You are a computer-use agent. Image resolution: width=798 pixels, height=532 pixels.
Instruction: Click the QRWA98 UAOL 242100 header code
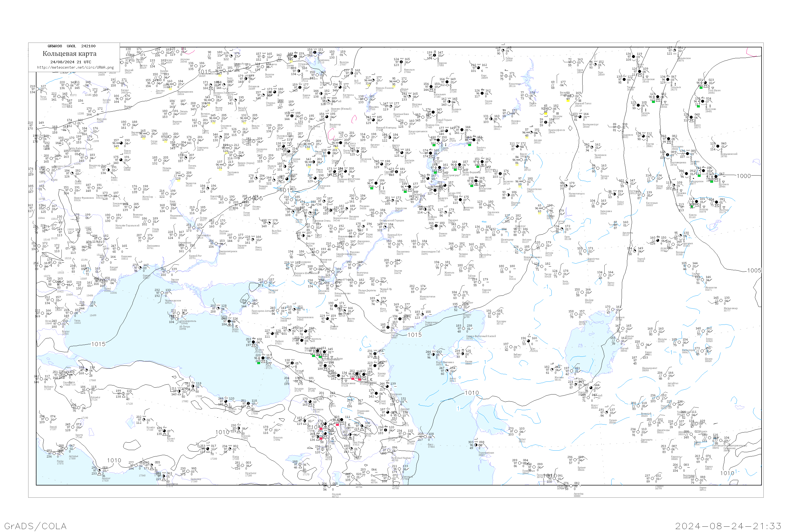(71, 46)
